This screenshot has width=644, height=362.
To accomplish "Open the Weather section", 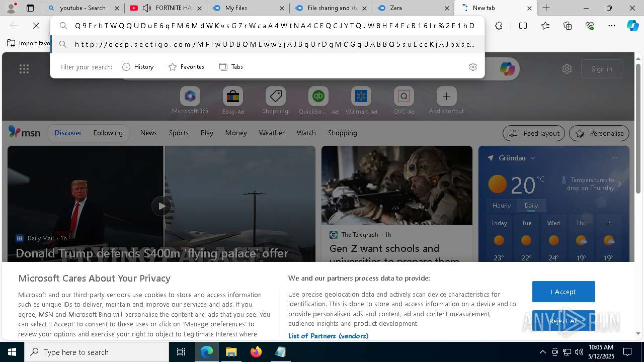I will (272, 133).
